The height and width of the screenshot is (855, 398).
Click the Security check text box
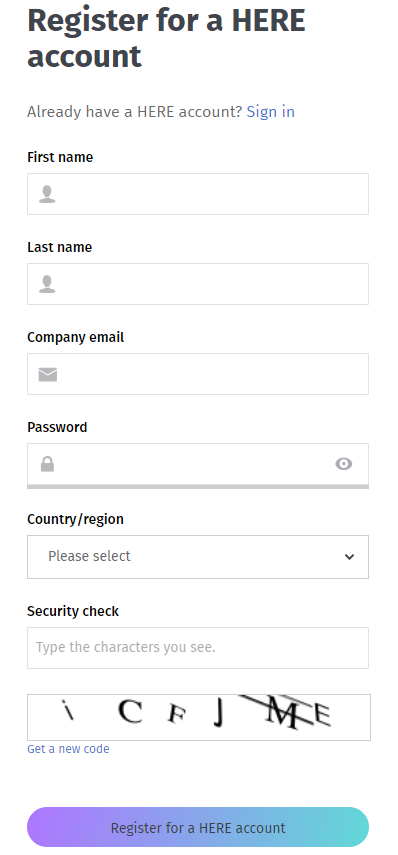point(198,648)
